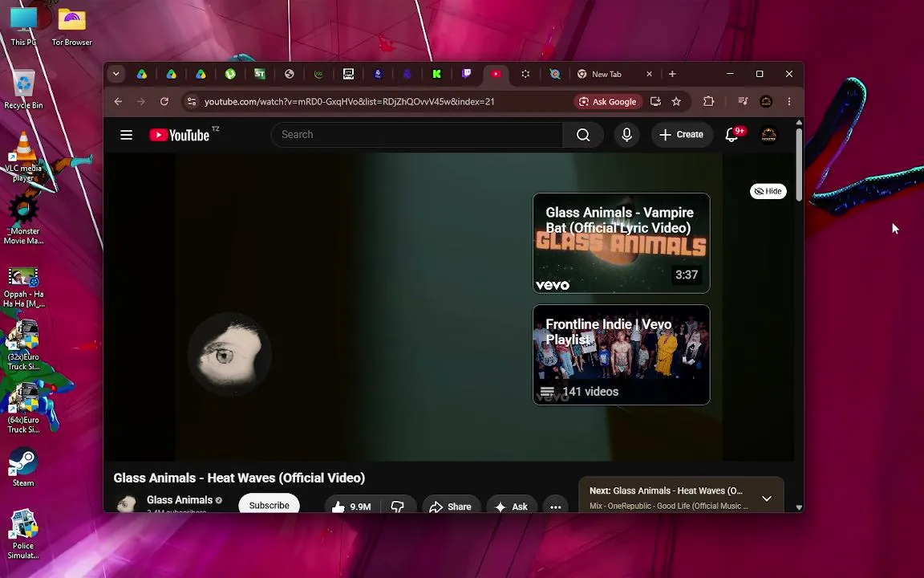Click the browser URL address bar

coord(377,101)
